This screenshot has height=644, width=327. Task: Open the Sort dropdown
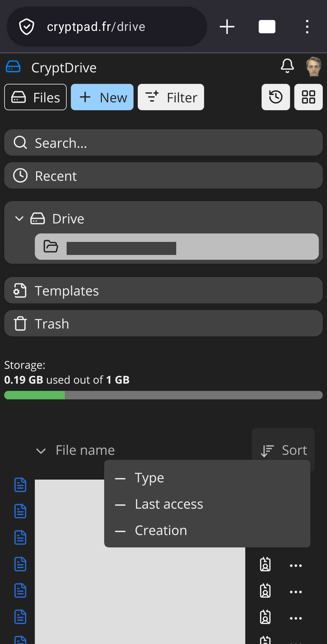pos(284,450)
